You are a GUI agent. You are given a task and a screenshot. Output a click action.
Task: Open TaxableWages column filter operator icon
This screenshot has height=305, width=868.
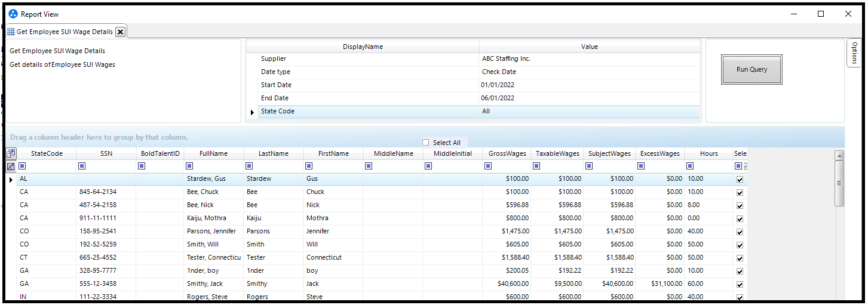[x=536, y=167]
